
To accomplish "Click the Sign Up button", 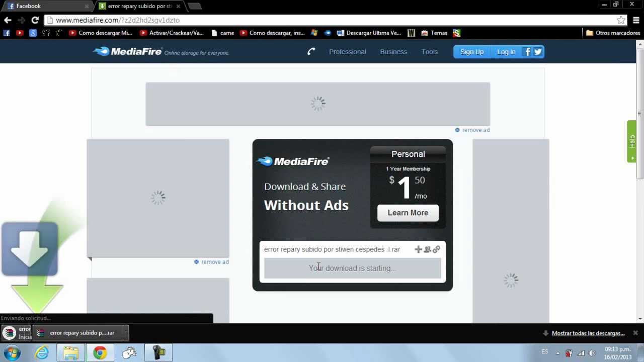I will pos(471,52).
